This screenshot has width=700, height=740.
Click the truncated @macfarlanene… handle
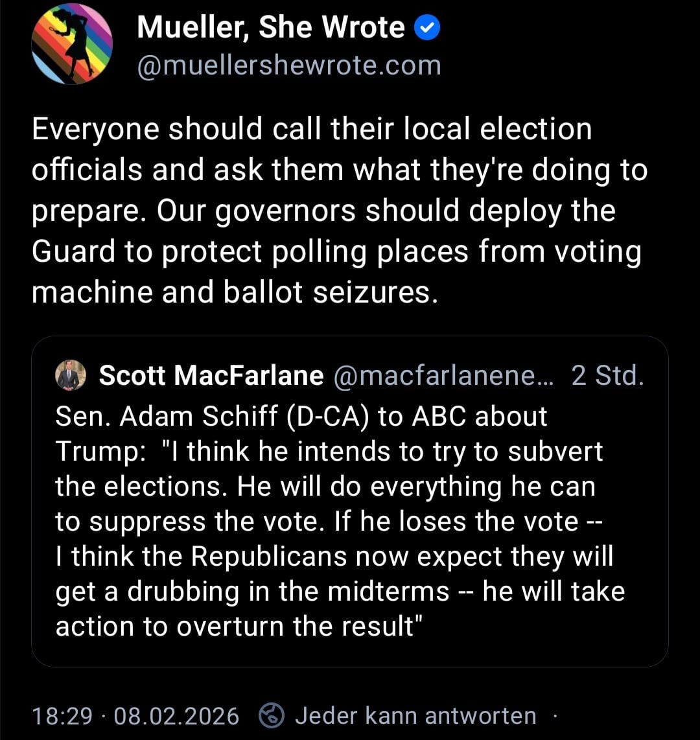tap(443, 376)
